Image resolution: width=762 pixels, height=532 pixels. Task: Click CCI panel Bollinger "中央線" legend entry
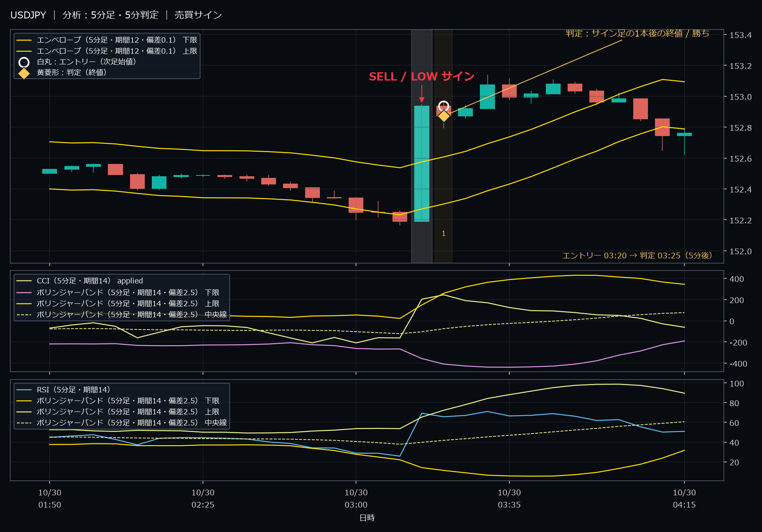122,314
